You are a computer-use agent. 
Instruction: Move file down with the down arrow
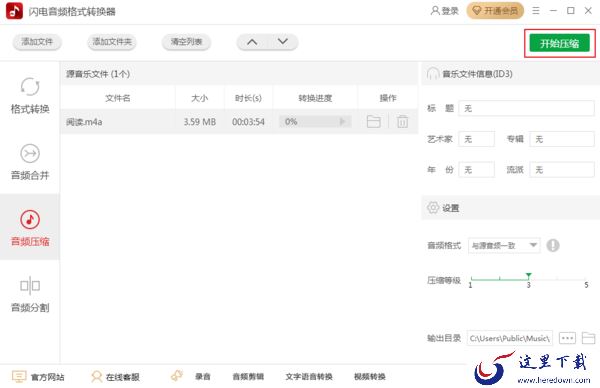(282, 42)
